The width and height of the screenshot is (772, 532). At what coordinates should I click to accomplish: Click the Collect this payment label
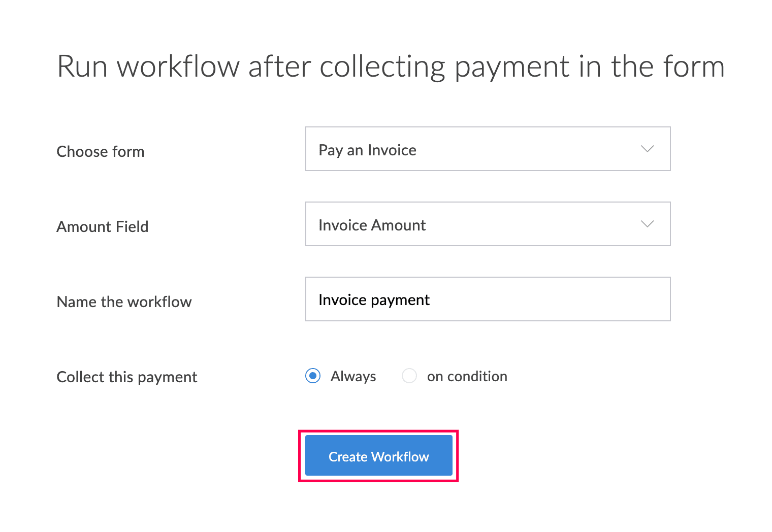pyautogui.click(x=127, y=377)
